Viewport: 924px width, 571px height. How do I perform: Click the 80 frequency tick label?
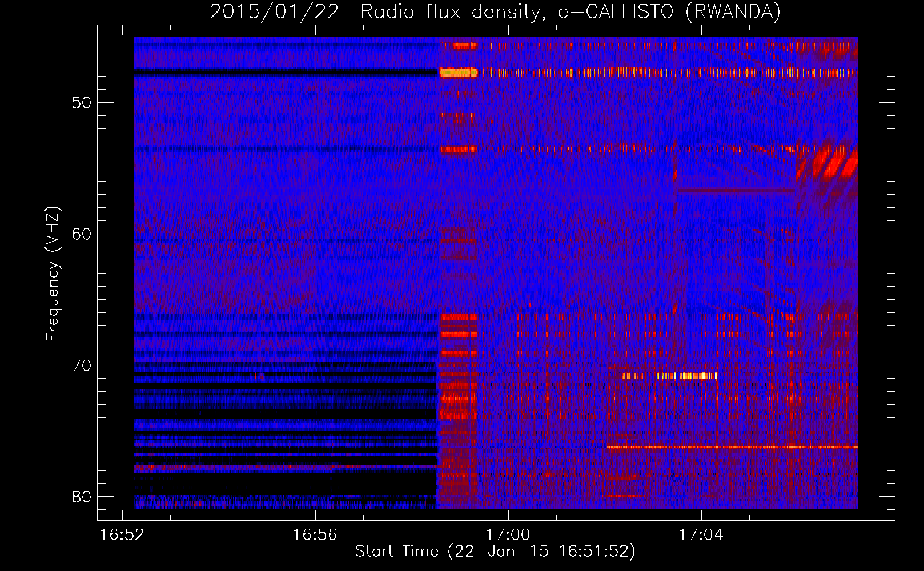82,497
